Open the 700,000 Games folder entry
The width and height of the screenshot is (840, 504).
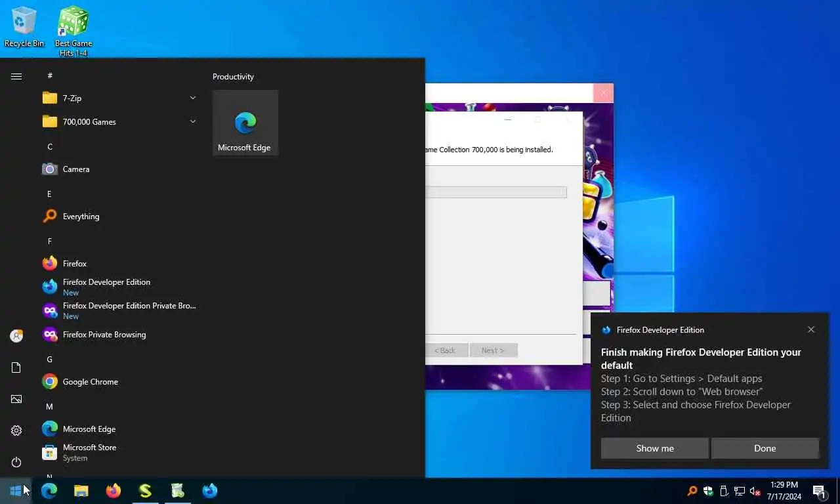point(119,122)
